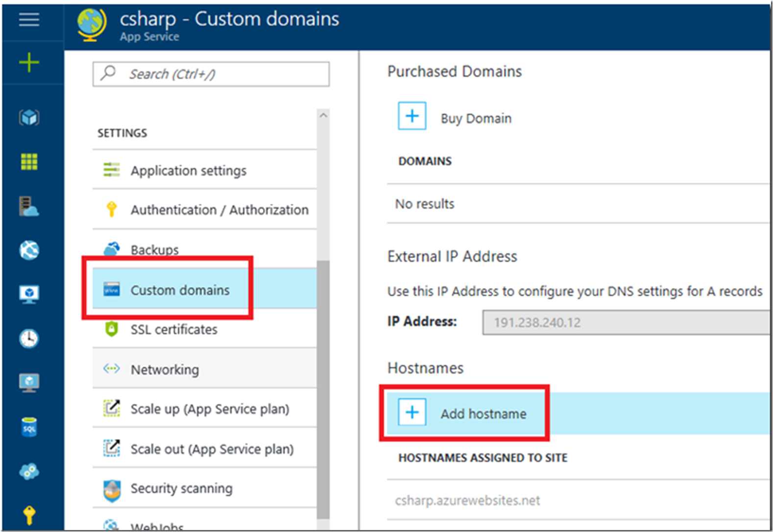
Task: Open Security scanning item
Action: (204, 488)
